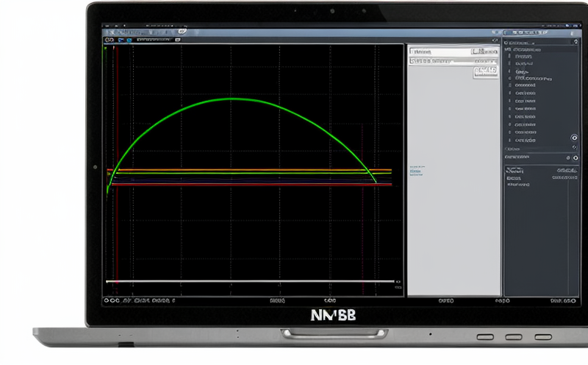Viewport: 588px width, 365px height.
Task: Toggle the eye visibility icon in the right list
Action: click(574, 138)
